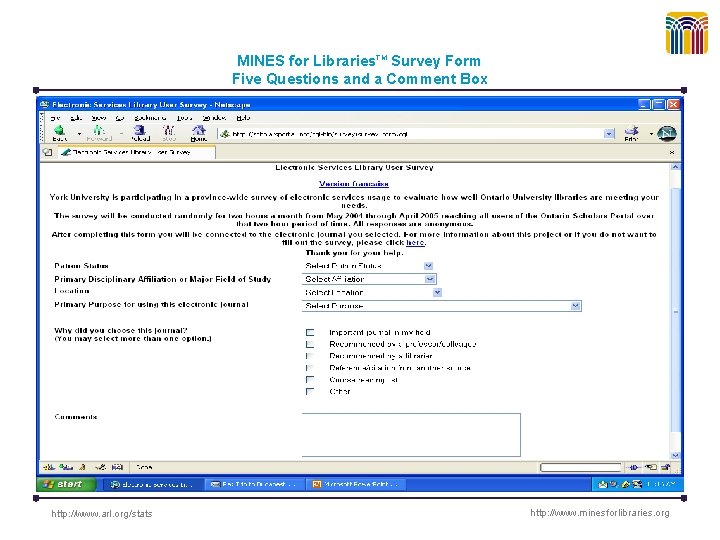Open the Help menu
This screenshot has width=720, height=540.
pos(243,118)
